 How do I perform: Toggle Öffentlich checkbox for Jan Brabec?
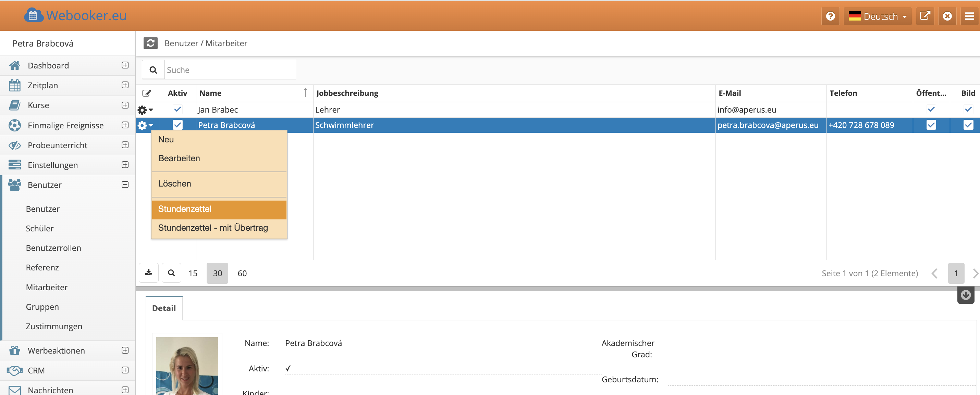click(931, 110)
